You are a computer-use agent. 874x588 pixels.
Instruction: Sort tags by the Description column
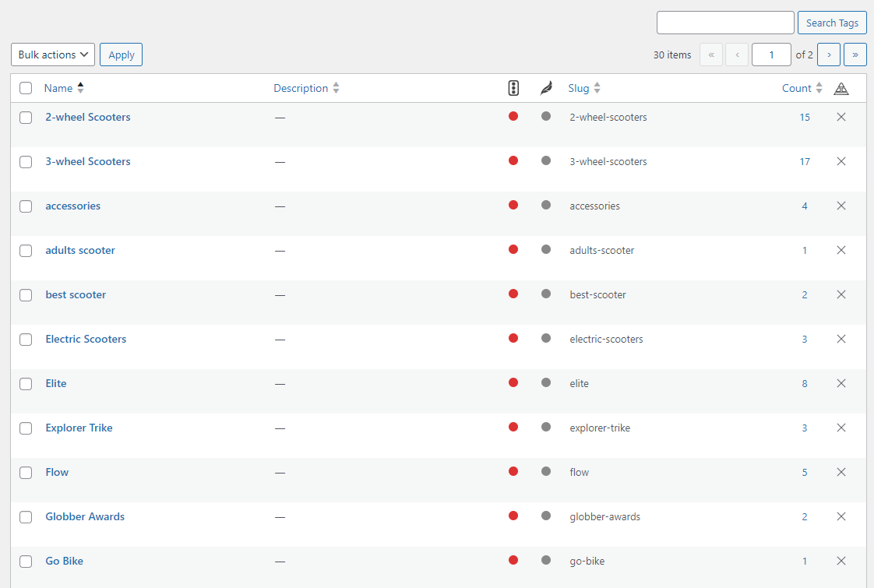[x=306, y=88]
